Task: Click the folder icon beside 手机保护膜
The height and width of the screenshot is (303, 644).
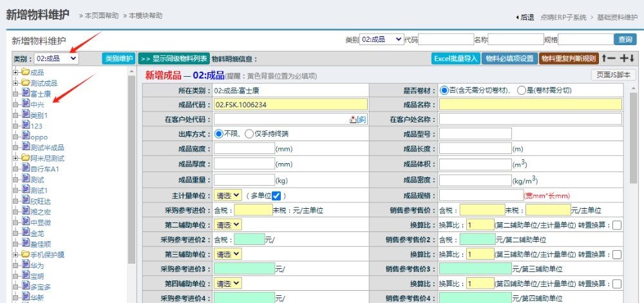Action: 26,254
